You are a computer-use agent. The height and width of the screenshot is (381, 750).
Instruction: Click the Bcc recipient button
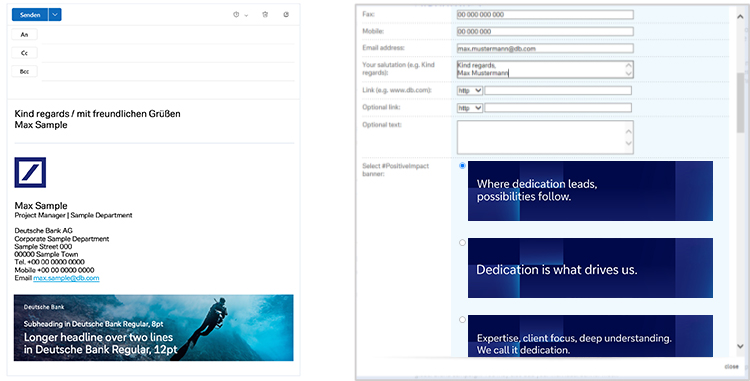coord(24,72)
